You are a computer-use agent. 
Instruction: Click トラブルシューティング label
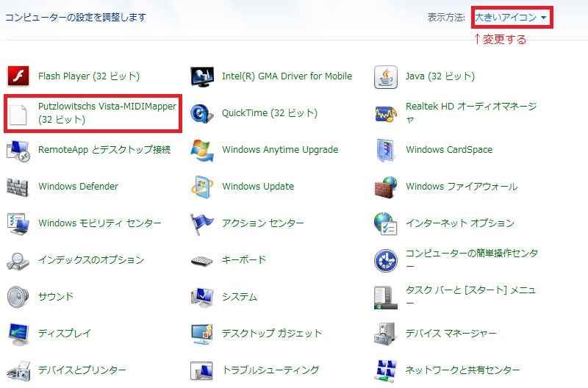(270, 370)
